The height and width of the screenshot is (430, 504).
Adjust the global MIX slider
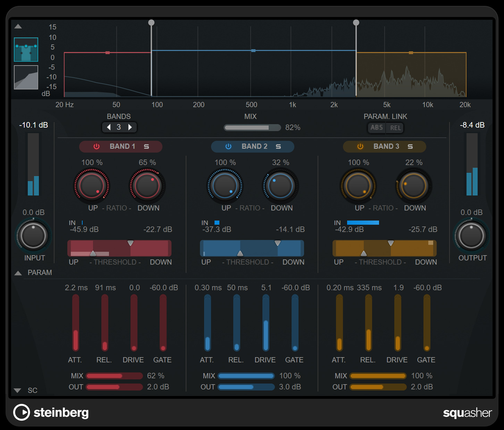[252, 128]
